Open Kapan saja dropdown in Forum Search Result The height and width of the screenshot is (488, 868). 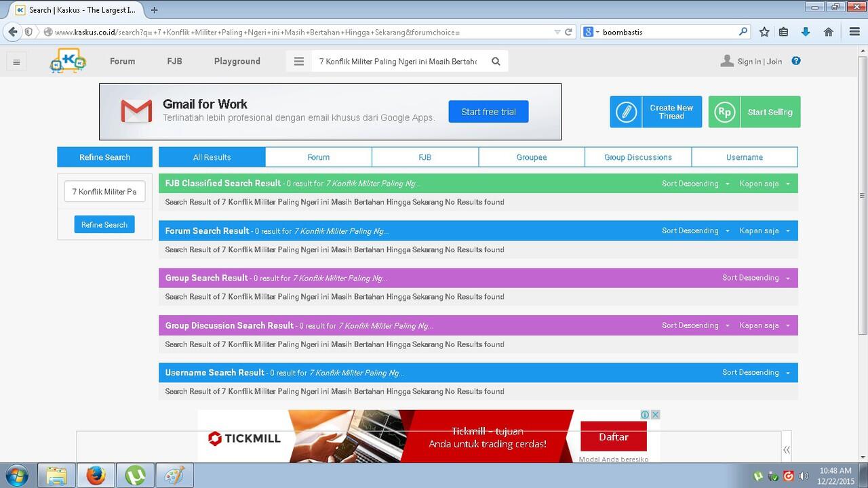[x=765, y=231]
